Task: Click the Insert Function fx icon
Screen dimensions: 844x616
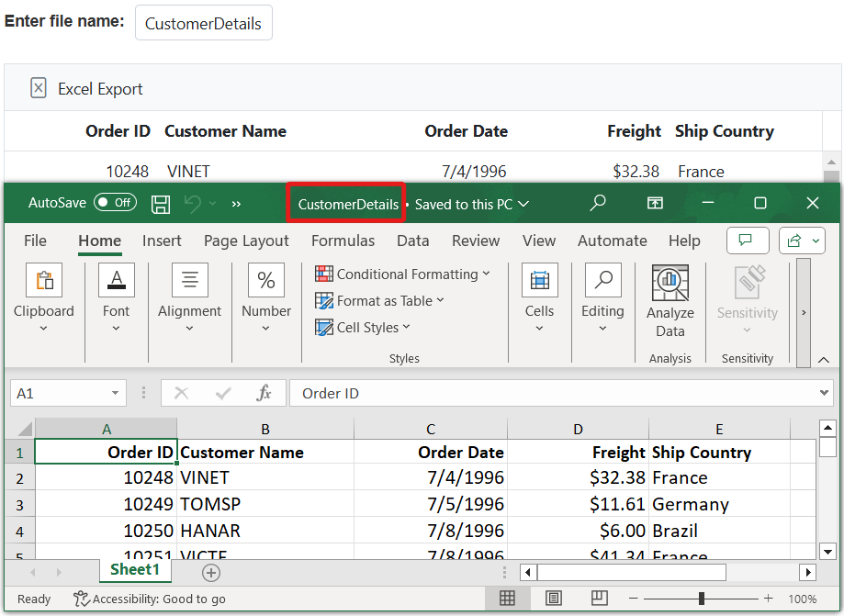Action: (264, 393)
